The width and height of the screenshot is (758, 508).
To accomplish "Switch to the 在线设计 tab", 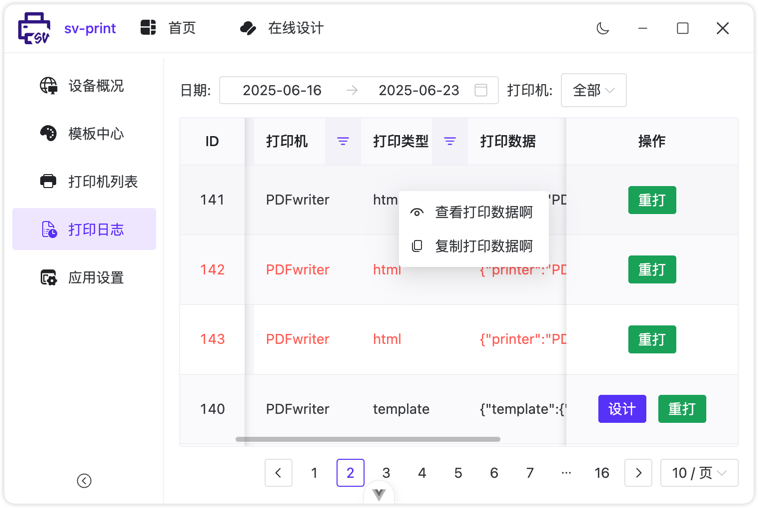I will coord(282,28).
